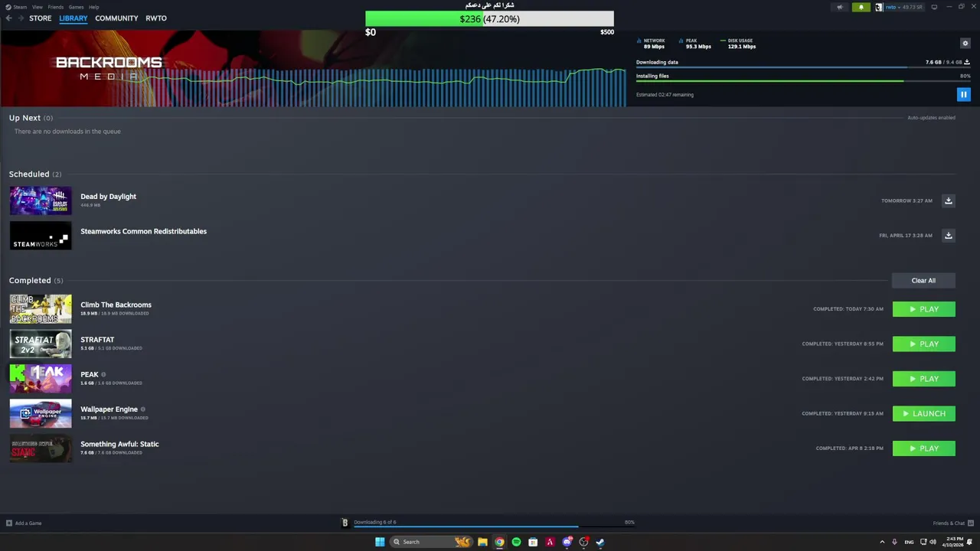Switch to the STORE tab
Image resolution: width=980 pixels, height=551 pixels.
click(41, 18)
